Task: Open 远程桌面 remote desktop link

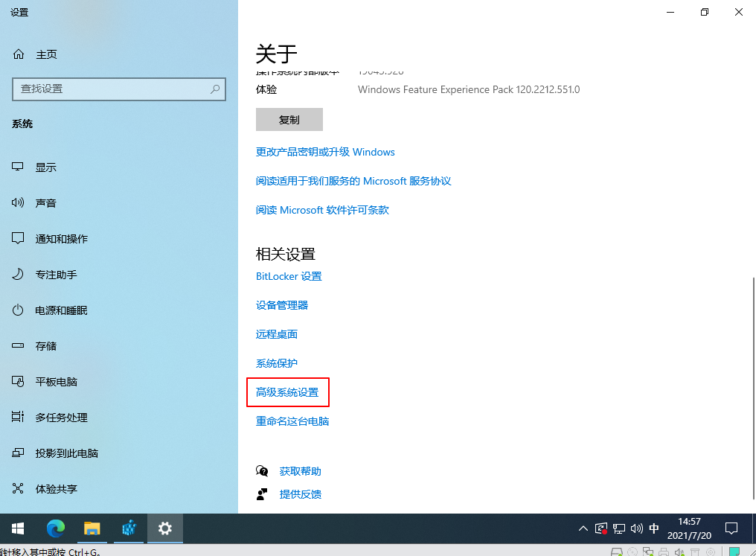Action: click(x=276, y=334)
